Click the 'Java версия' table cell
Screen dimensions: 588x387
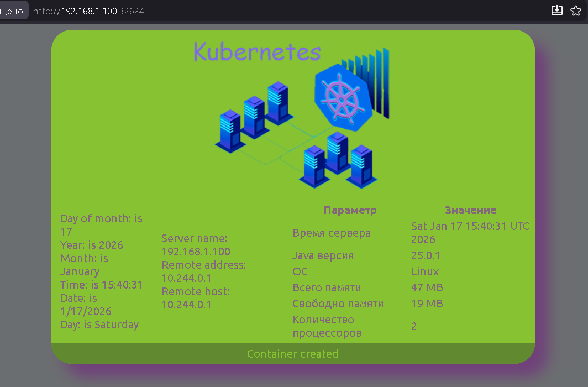[323, 255]
